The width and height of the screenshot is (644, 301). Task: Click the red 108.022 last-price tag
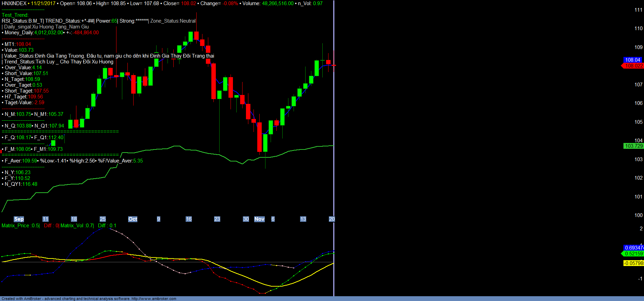634,66
